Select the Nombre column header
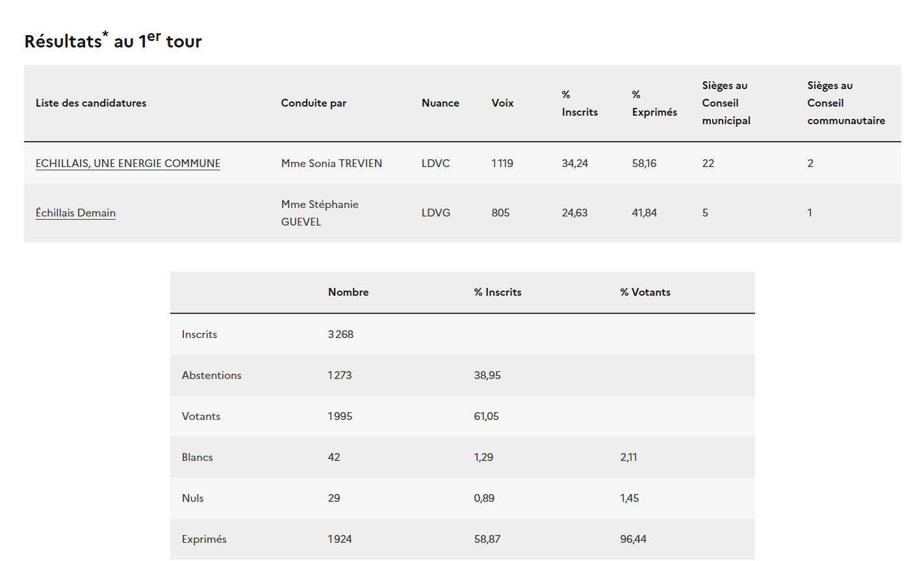Viewport: 924px width, 561px height. coord(348,292)
